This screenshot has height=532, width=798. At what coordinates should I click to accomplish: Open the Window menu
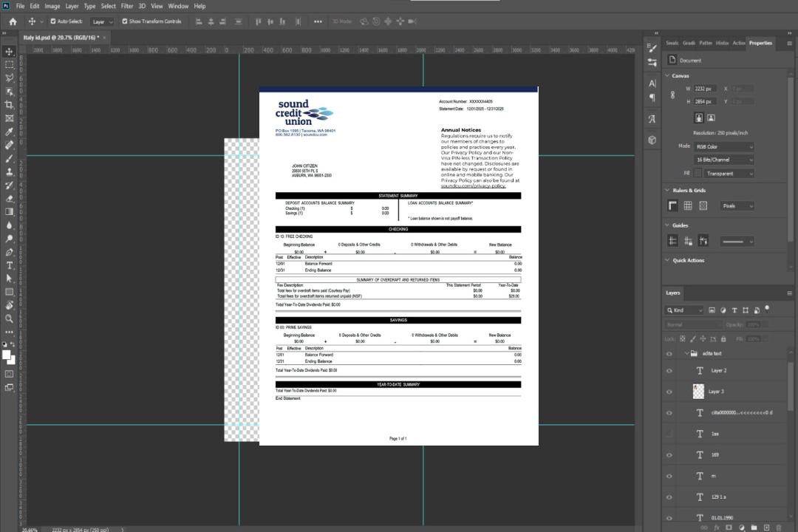coord(178,6)
